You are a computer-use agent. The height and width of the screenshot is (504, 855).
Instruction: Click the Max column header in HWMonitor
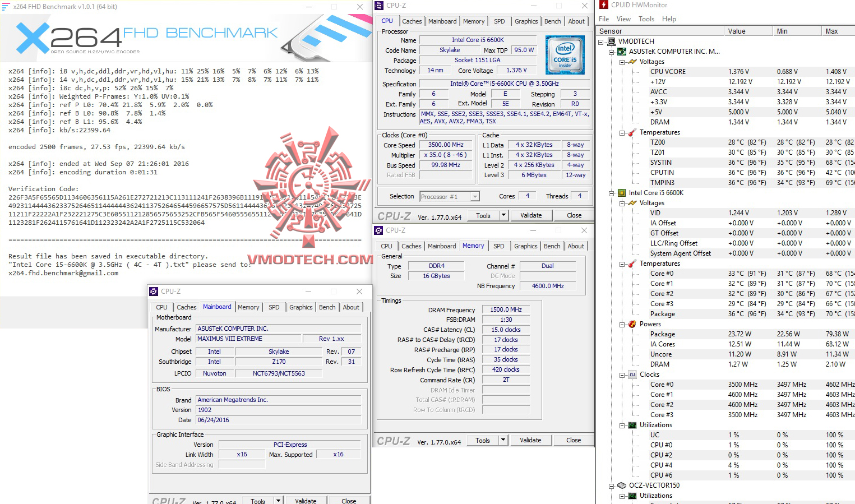[831, 31]
